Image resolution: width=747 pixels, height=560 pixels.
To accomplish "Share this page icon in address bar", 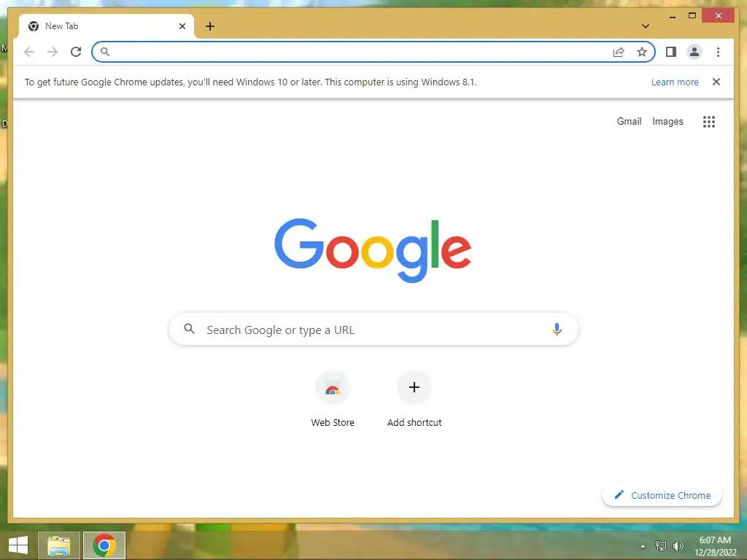I will [619, 52].
